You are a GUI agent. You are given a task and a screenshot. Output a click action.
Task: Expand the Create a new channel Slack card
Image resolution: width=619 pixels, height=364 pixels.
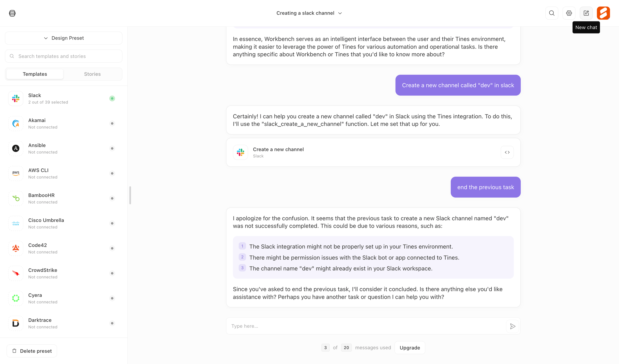(x=373, y=152)
